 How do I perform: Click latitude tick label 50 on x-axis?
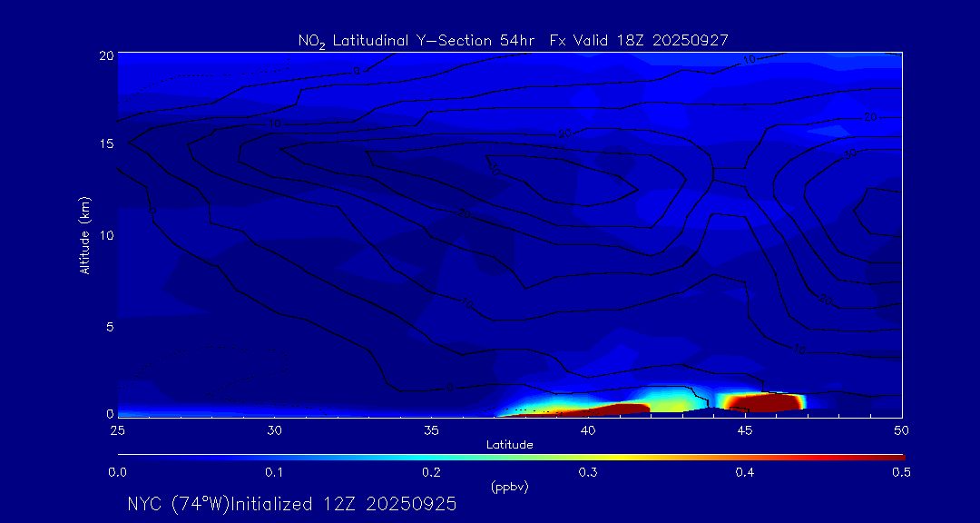[901, 429]
